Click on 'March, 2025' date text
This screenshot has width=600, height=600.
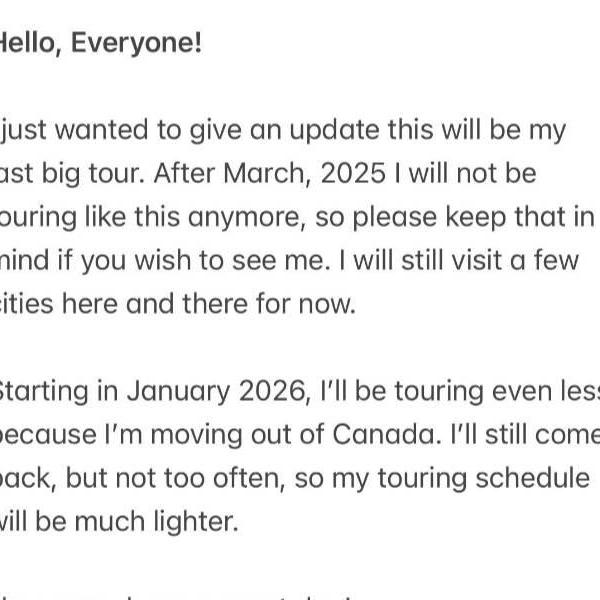coord(304,173)
